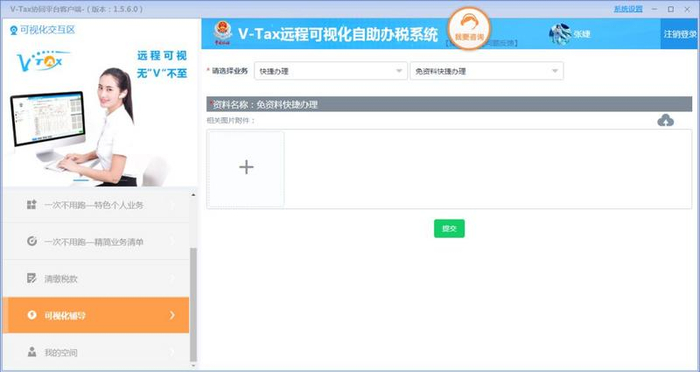Click the orange 我要咨询 consultation icon
700x372 pixels.
pyautogui.click(x=469, y=29)
